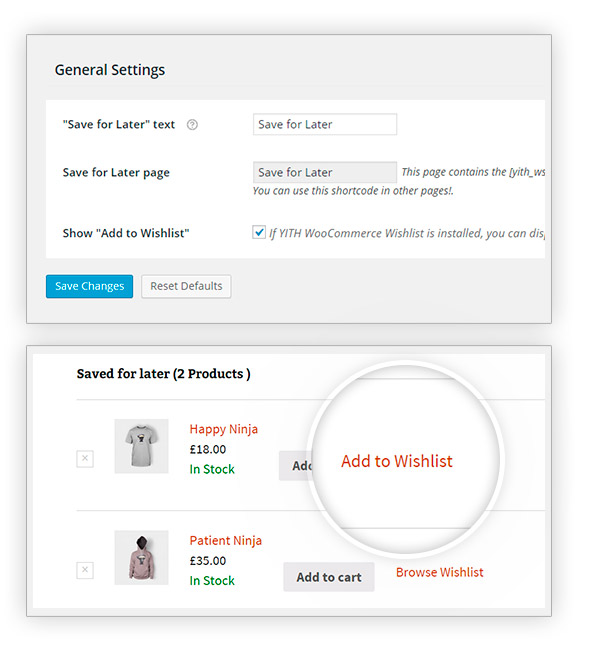This screenshot has height=660, width=600.
Task: Open the Save for Later page selector
Action: coord(324,172)
